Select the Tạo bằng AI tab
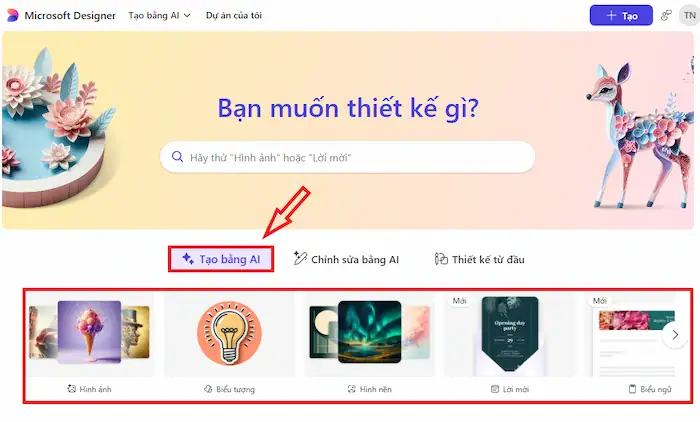Viewport: 700px width, 422px height. pos(221,259)
